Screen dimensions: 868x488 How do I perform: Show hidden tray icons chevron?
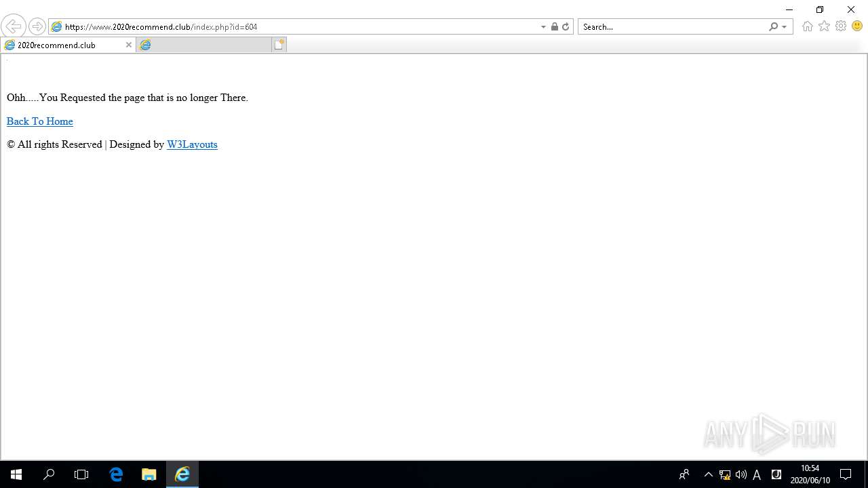(709, 474)
